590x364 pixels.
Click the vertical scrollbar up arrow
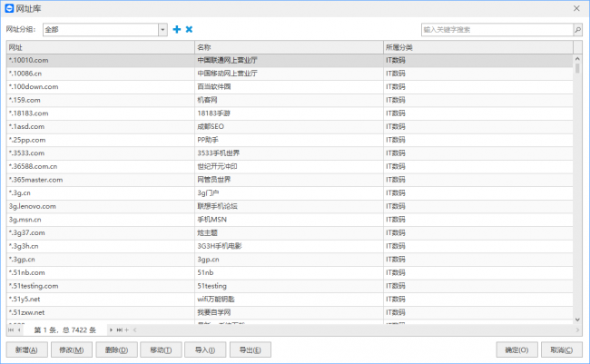[x=577, y=59]
